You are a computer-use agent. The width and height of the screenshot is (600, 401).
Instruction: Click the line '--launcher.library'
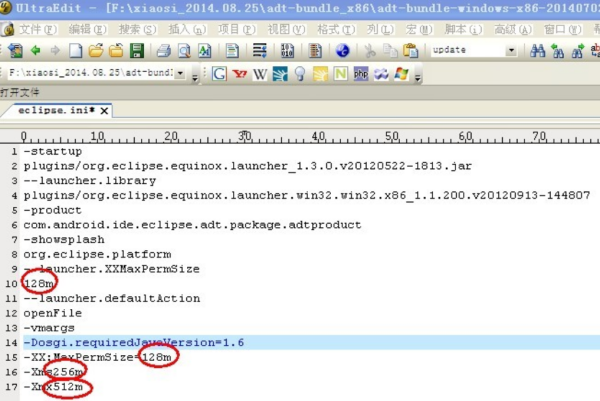tap(90, 181)
